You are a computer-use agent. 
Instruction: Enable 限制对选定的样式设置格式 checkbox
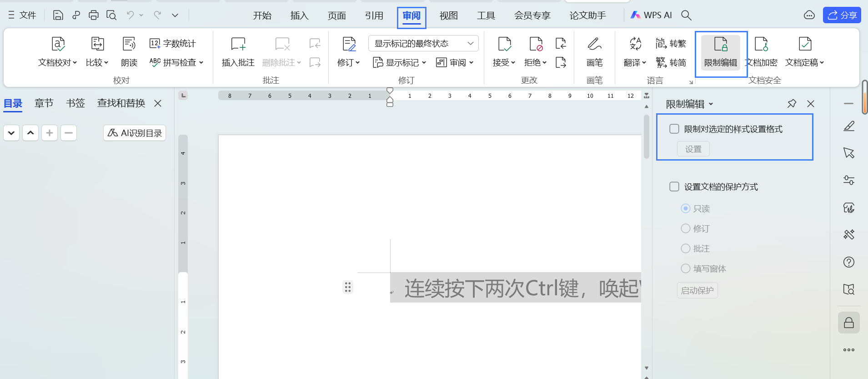tap(674, 129)
